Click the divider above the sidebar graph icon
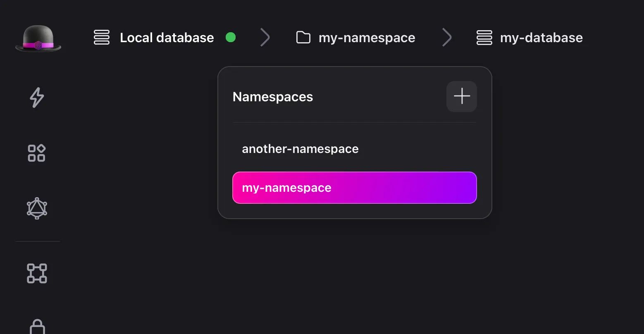Viewport: 644px width, 334px height. 38,241
